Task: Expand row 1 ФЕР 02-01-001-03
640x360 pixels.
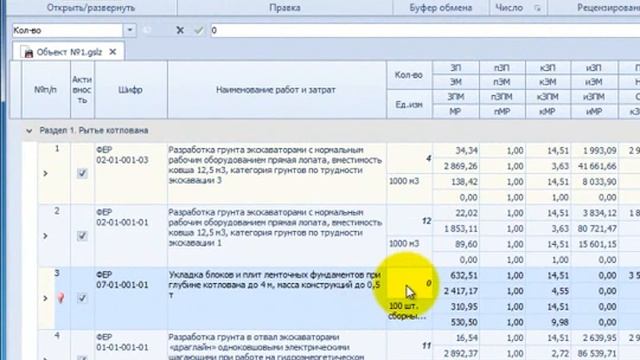Action: [x=45, y=173]
